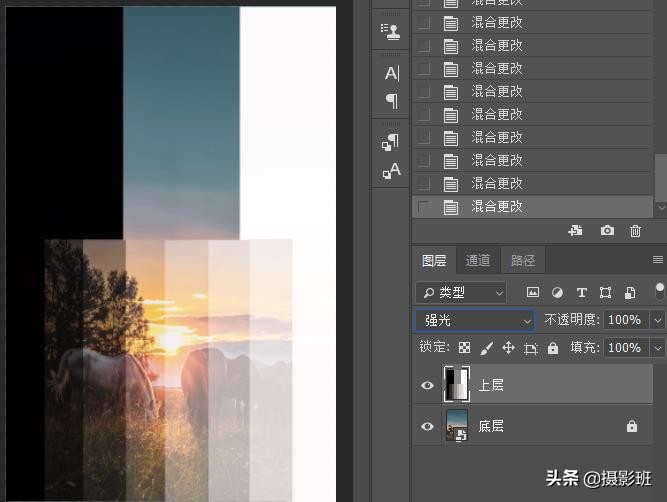Filter layers by type layers (T icon)
This screenshot has width=667, height=502.
(x=581, y=292)
